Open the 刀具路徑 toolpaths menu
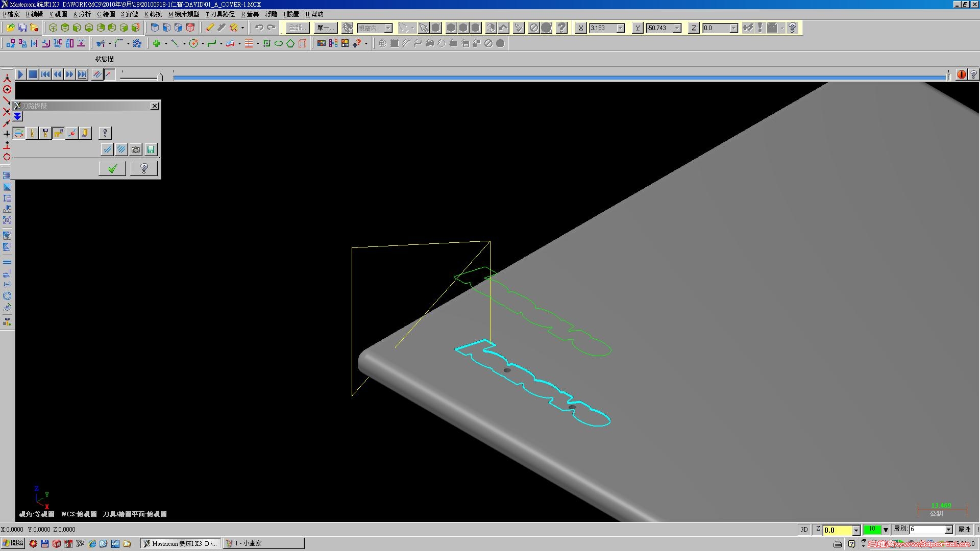 220,14
